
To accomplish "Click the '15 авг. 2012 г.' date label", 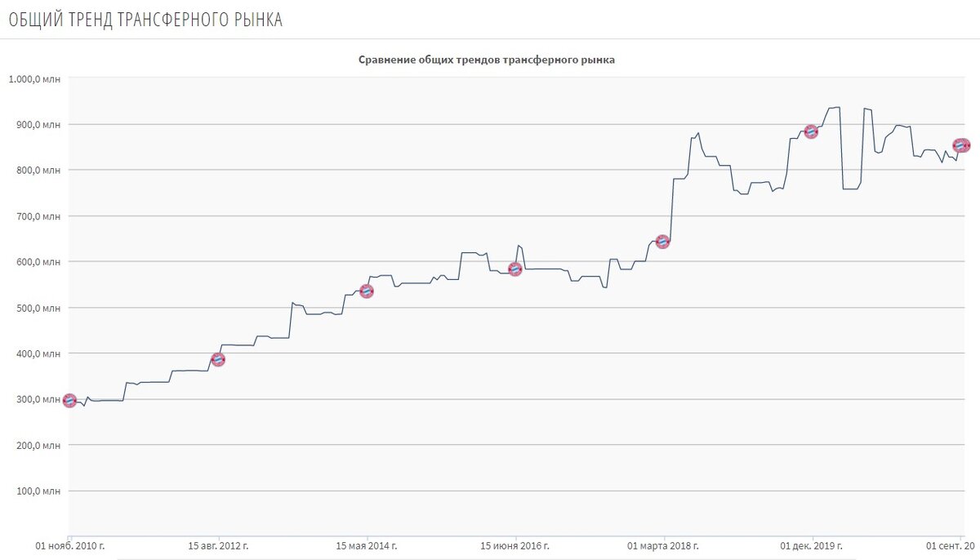I will tap(218, 545).
